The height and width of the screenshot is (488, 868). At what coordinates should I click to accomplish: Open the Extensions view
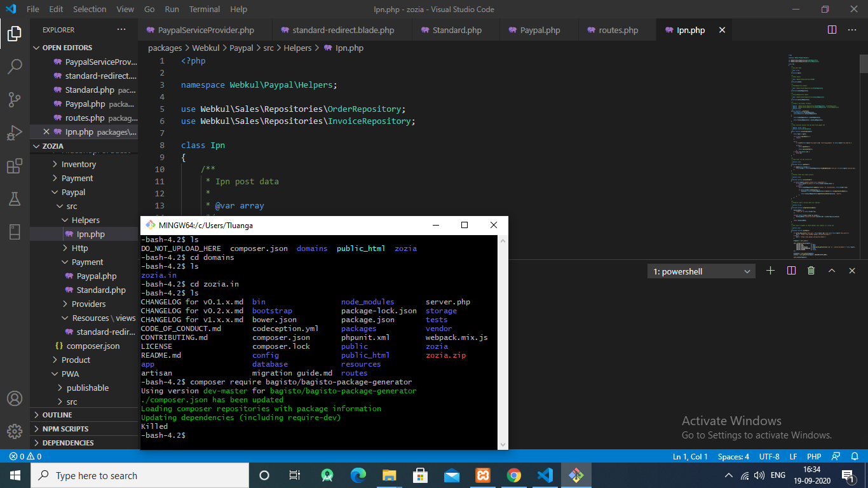click(x=15, y=166)
